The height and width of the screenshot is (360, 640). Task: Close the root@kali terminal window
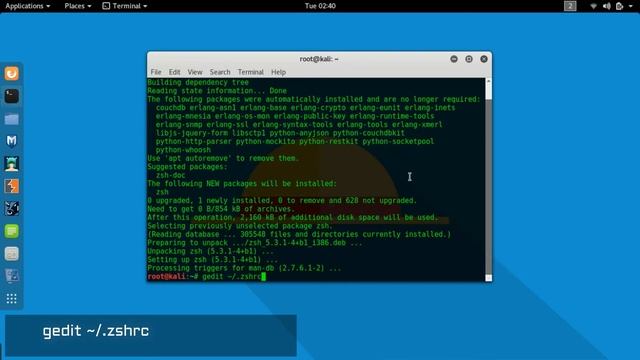pos(484,59)
